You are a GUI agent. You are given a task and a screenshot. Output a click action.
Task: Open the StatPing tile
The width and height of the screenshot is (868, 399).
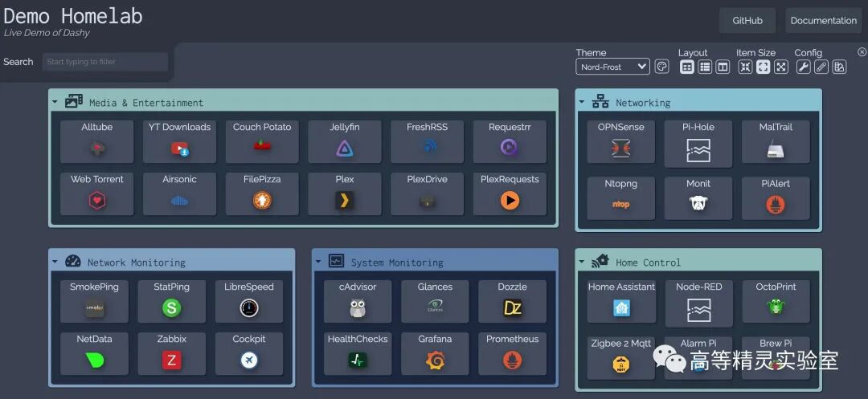click(172, 301)
